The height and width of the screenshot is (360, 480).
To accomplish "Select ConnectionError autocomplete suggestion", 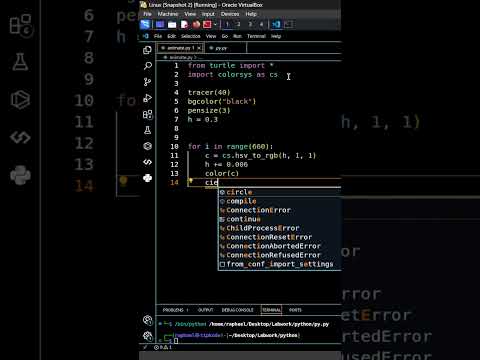I will point(280,210).
